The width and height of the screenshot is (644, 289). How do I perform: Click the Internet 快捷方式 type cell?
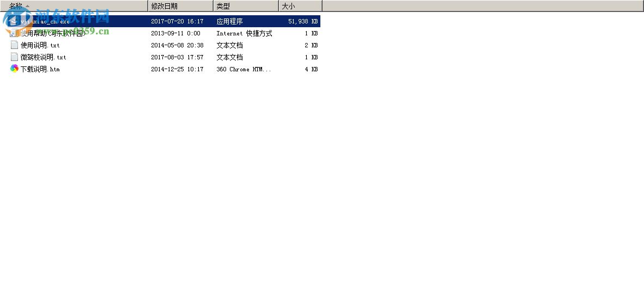coord(245,33)
